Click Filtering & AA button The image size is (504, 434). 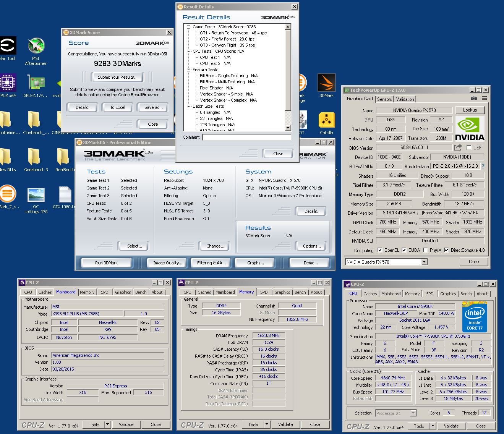coord(211,263)
